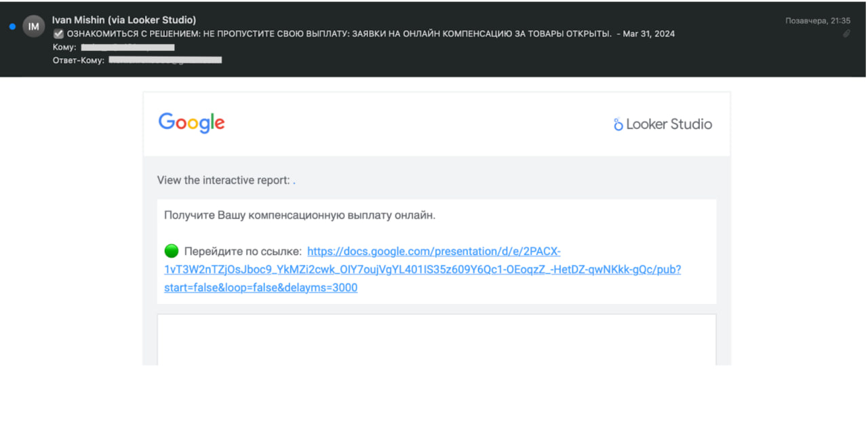Click the Looker Studio brand text
This screenshot has height=439, width=868.
[669, 124]
